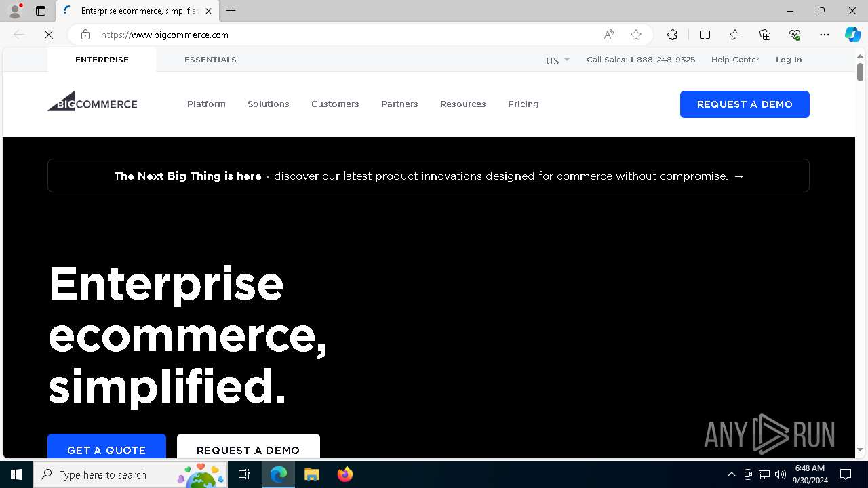Open the notification center

coord(846,474)
